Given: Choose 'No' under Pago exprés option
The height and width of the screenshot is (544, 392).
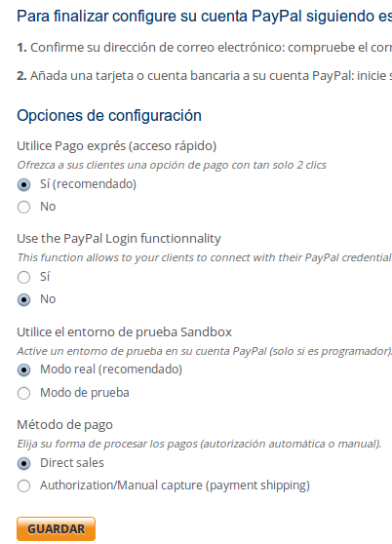Looking at the screenshot, I should point(23,207).
